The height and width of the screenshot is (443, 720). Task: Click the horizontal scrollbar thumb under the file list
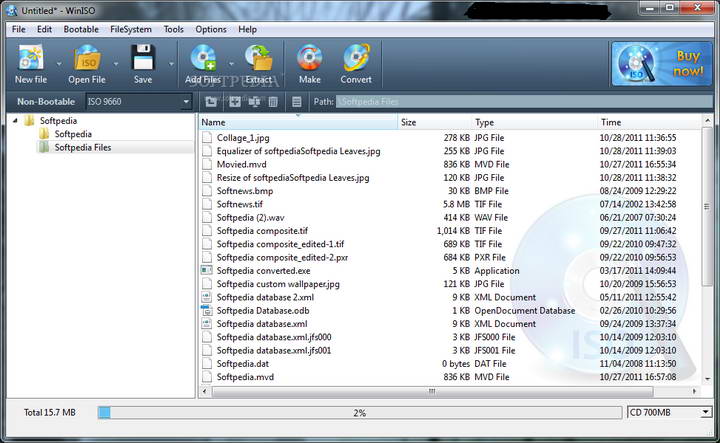coord(432,392)
